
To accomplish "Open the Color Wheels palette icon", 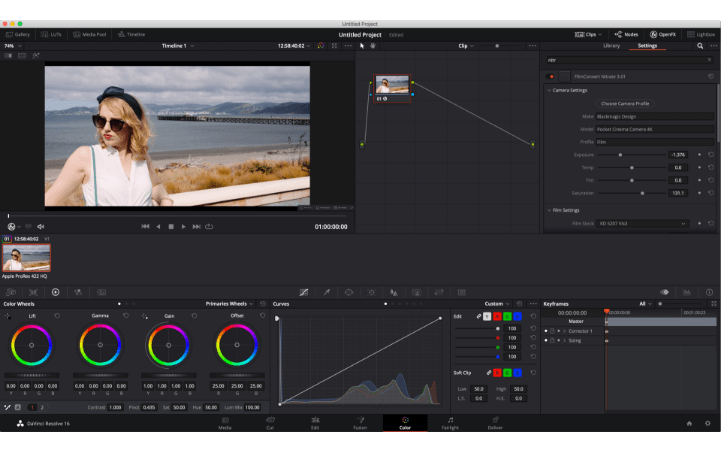I will coord(56,292).
